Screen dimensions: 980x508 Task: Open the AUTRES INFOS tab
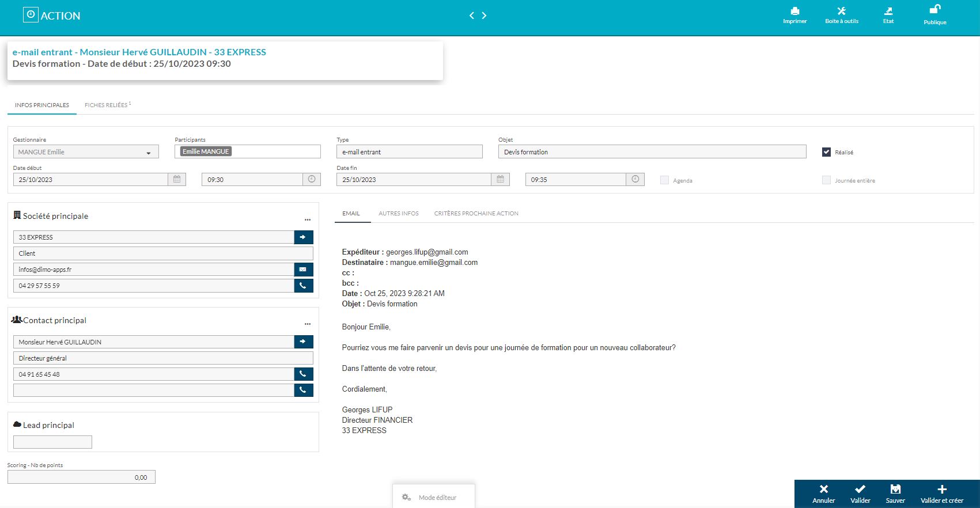click(x=398, y=214)
